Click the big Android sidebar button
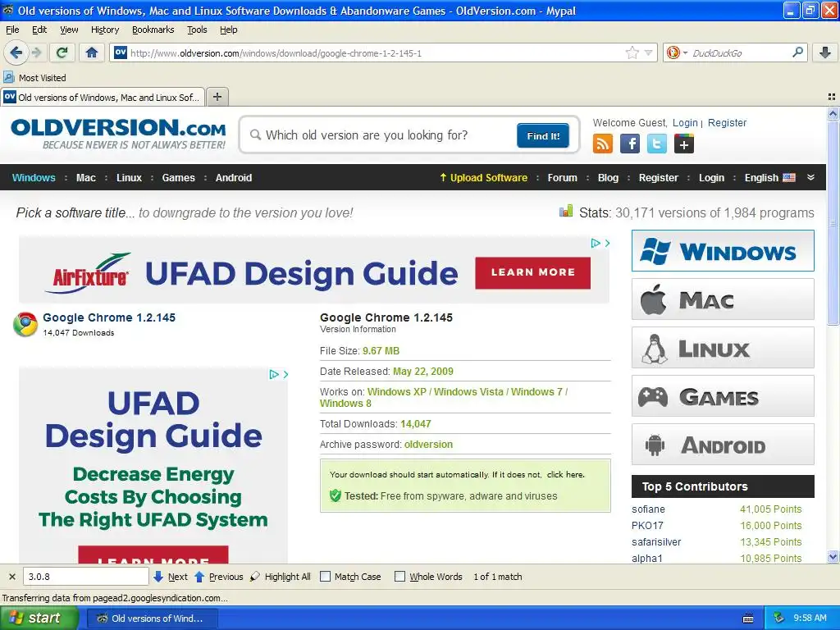 point(723,445)
